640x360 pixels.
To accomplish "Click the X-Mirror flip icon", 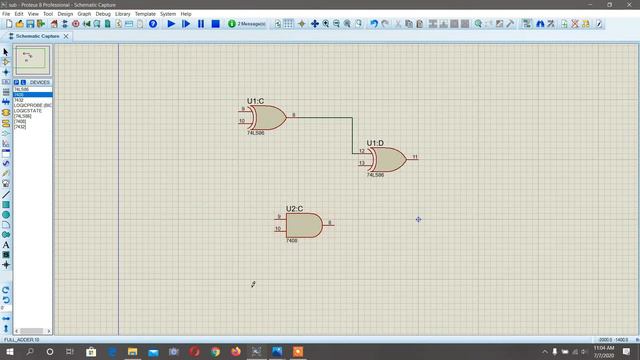I will tap(6, 318).
